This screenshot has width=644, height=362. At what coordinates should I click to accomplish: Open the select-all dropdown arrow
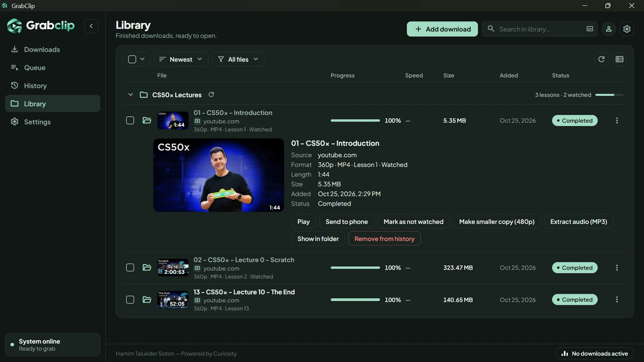(143, 59)
